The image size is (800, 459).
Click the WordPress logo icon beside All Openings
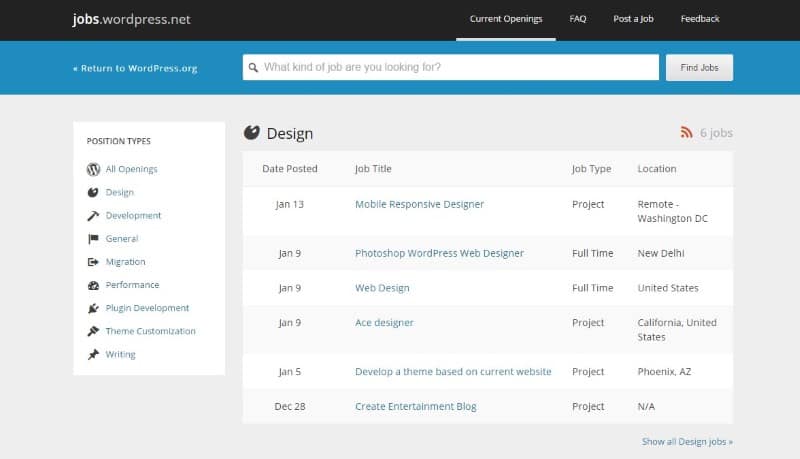93,169
